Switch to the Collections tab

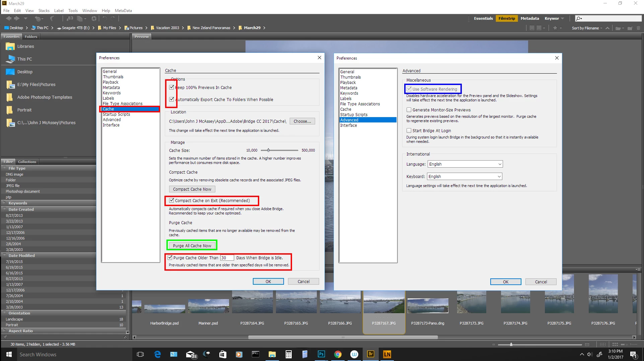click(27, 162)
